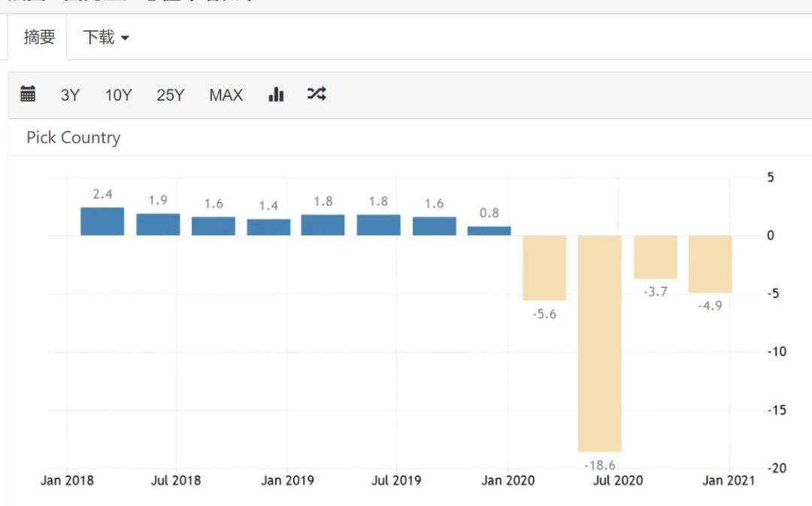The image size is (812, 506).
Task: Open the 摘要 tab
Action: 39,37
